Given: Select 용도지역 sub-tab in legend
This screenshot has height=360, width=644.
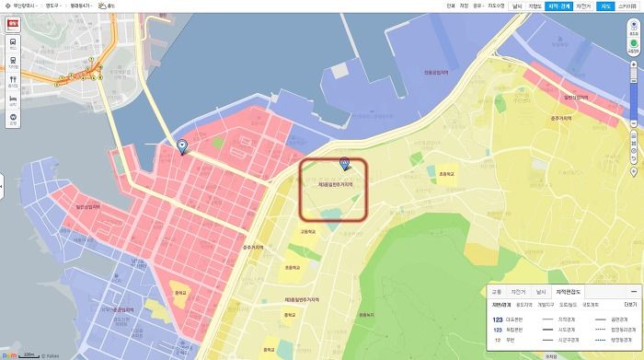Looking at the screenshot, I should click(524, 305).
